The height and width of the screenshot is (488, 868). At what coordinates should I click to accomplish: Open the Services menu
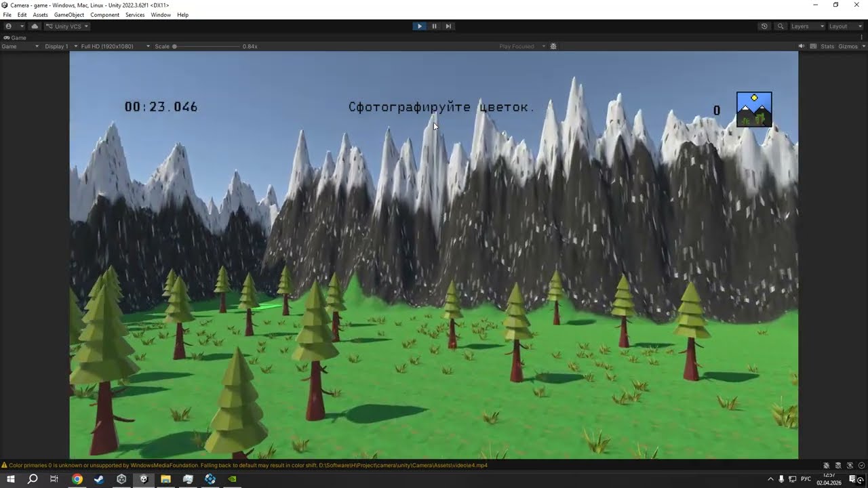pos(135,15)
